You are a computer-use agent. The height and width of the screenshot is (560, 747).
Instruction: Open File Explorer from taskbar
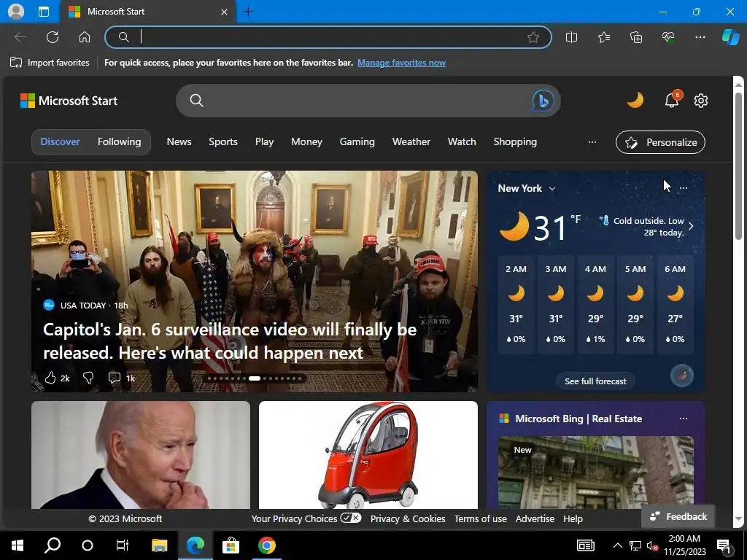pos(159,545)
